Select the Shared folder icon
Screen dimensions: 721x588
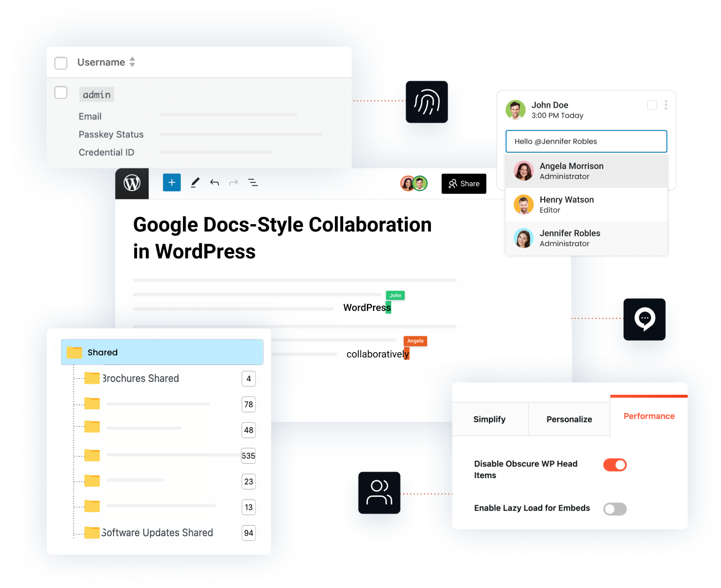(74, 352)
